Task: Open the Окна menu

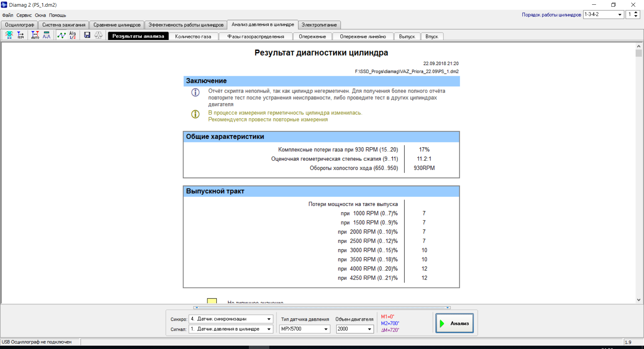Action: click(40, 15)
